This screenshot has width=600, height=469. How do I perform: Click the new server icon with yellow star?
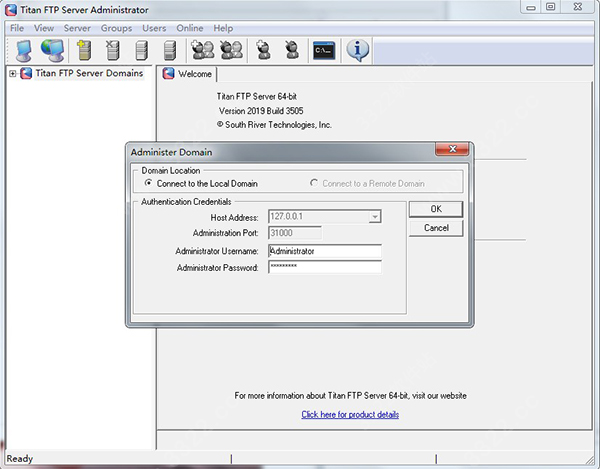84,50
